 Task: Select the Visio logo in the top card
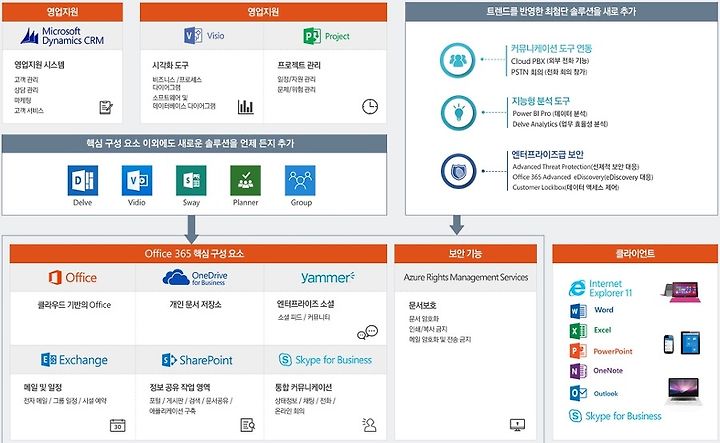click(204, 35)
